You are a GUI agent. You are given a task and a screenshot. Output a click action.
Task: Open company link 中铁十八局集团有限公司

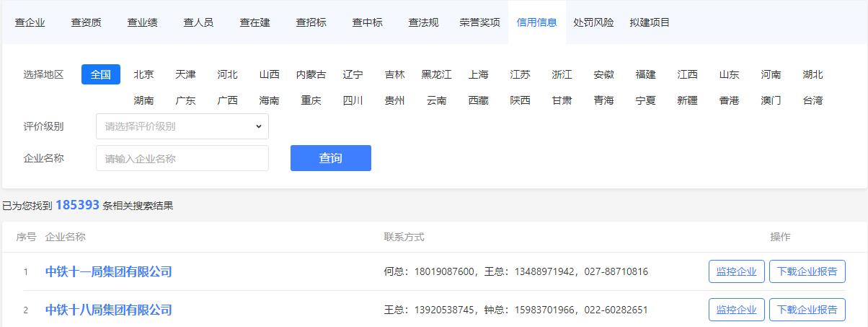point(109,310)
